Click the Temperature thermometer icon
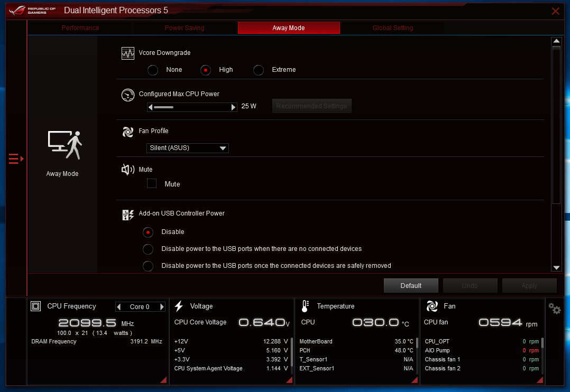 [x=305, y=306]
